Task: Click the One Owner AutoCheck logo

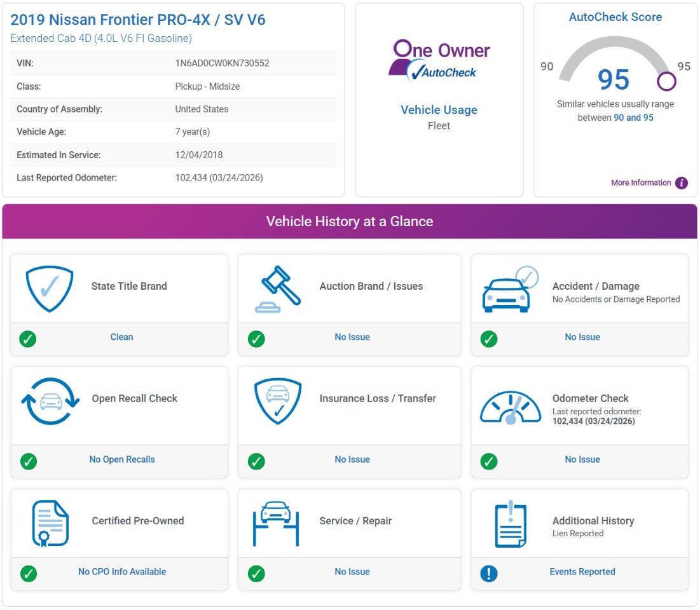Action: coord(439,60)
